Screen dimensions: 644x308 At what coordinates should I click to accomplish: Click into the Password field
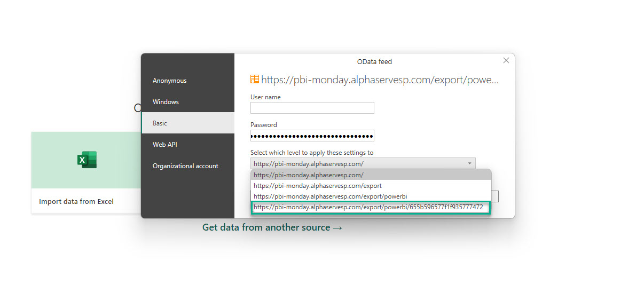pos(312,136)
